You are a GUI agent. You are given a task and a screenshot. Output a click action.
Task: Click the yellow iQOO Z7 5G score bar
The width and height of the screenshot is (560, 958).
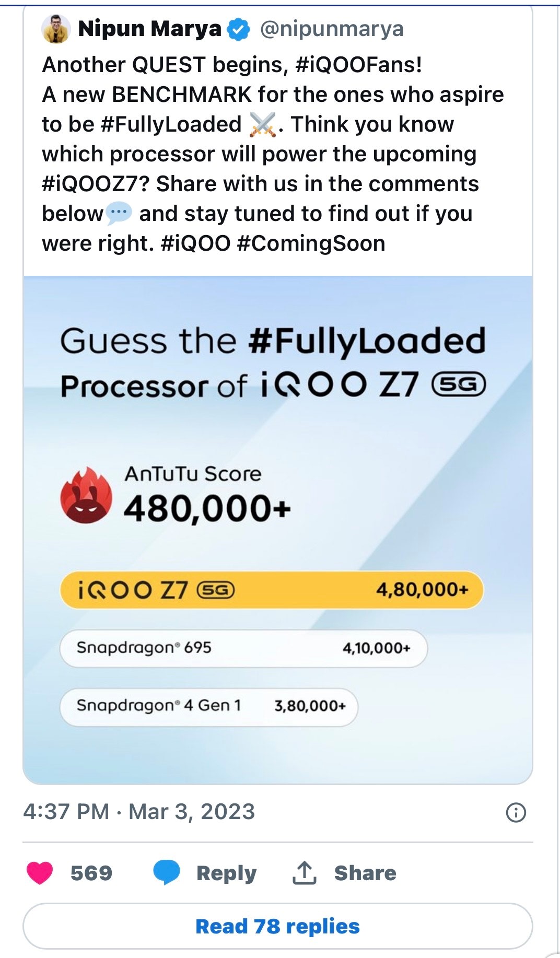(272, 590)
